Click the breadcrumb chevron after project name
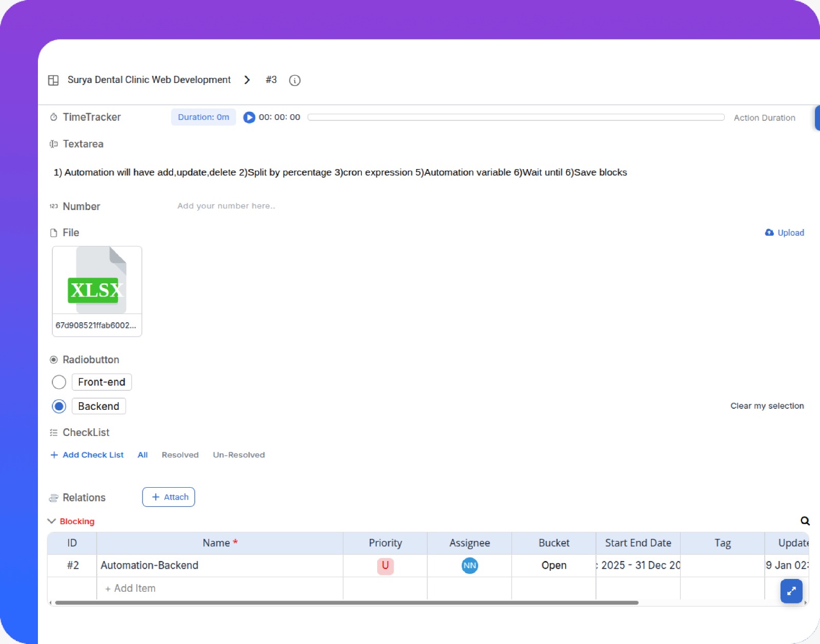Image resolution: width=820 pixels, height=644 pixels. [247, 80]
